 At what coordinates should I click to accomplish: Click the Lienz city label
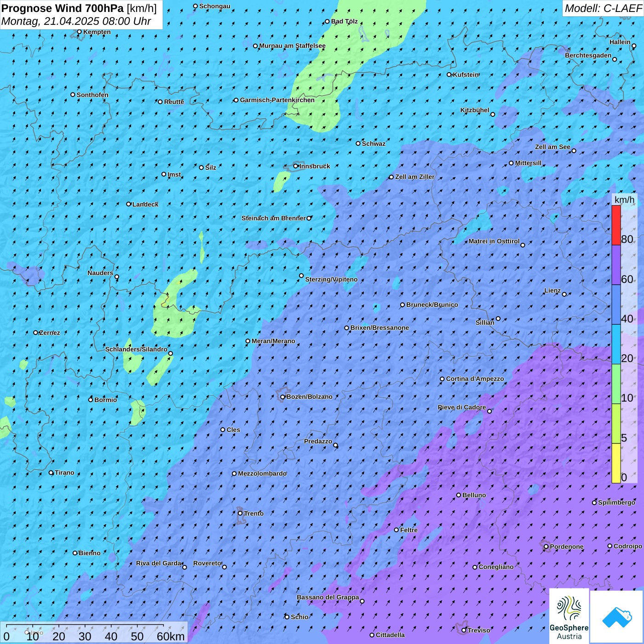(552, 290)
